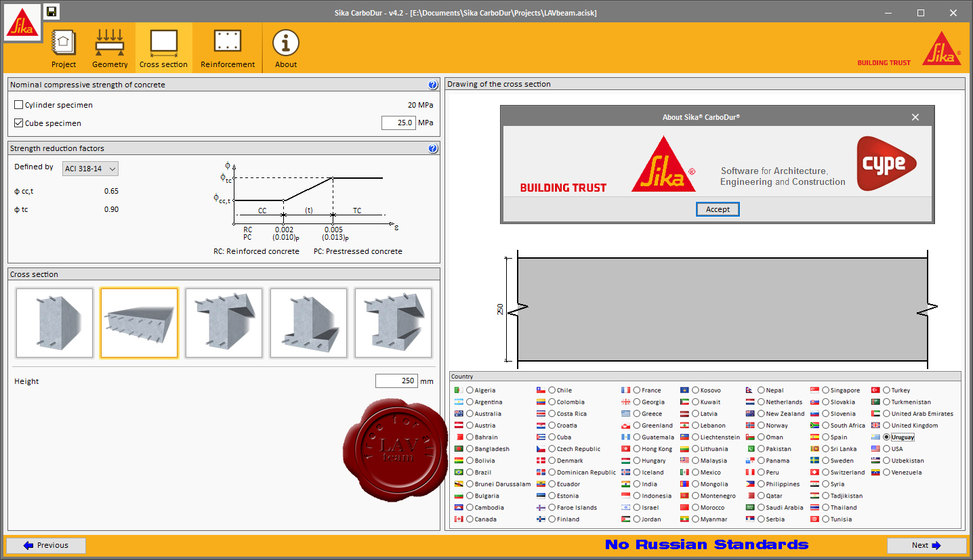Click the φ tc value 0.90

click(x=111, y=209)
